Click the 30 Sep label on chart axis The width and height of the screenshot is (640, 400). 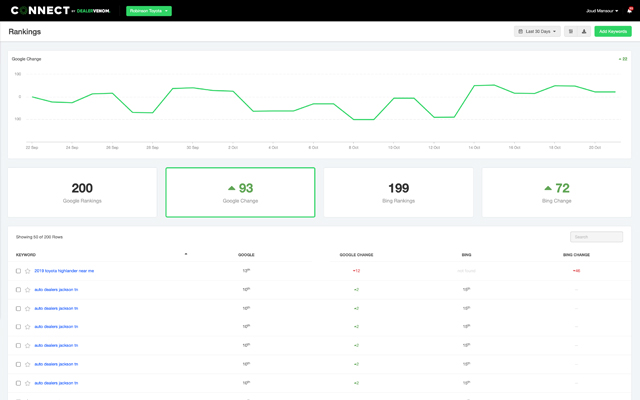click(x=193, y=147)
